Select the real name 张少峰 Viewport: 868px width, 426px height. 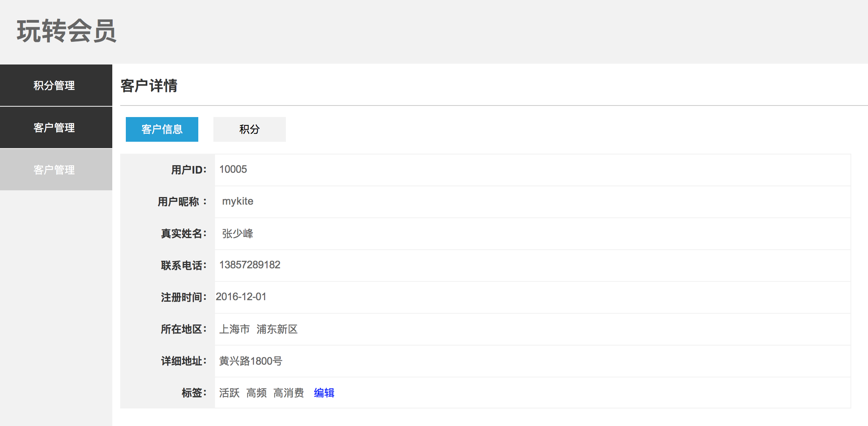(238, 233)
